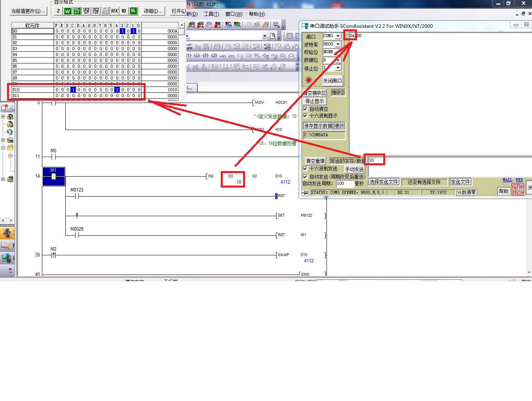
Task: Open the 工具(T) menu
Action: (x=211, y=14)
